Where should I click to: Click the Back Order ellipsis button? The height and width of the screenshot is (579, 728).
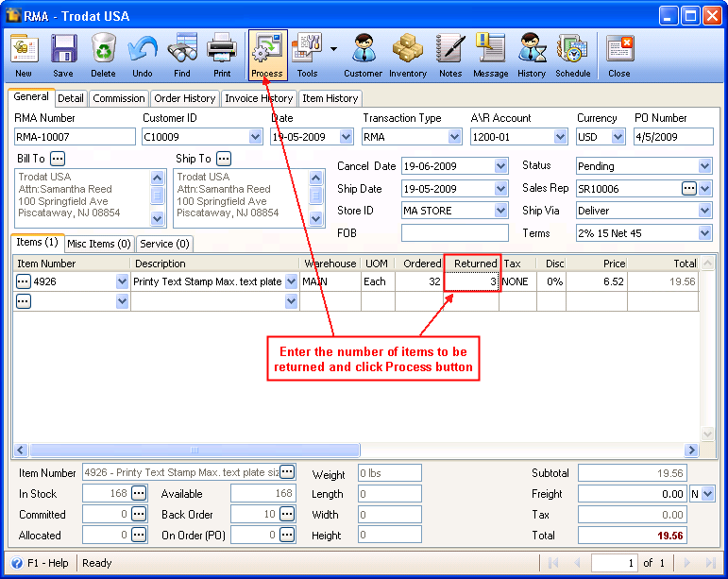click(287, 514)
